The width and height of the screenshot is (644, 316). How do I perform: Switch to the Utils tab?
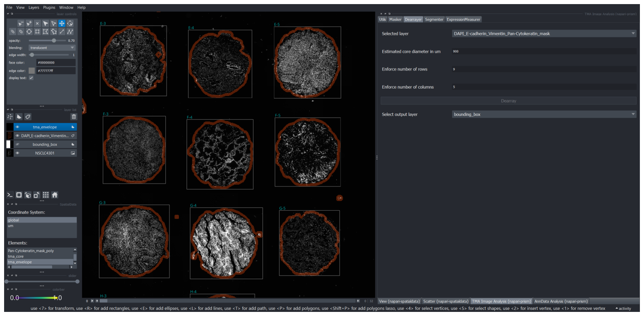pyautogui.click(x=382, y=19)
